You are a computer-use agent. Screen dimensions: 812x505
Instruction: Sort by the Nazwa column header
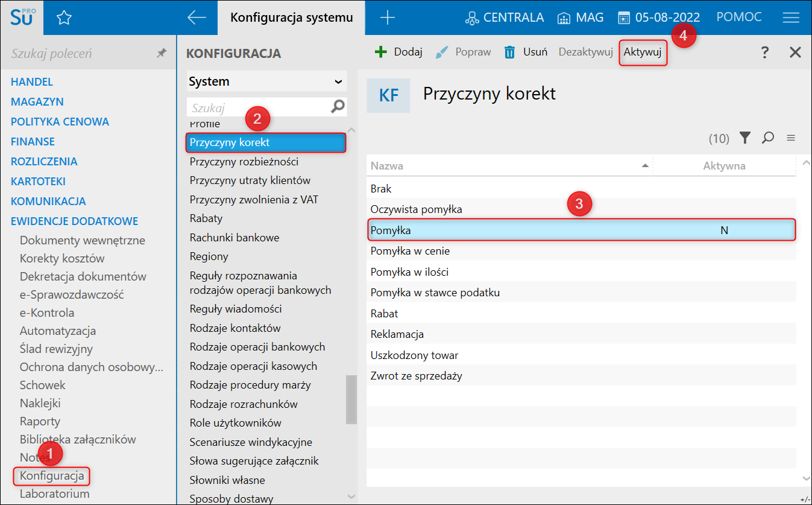tap(509, 165)
